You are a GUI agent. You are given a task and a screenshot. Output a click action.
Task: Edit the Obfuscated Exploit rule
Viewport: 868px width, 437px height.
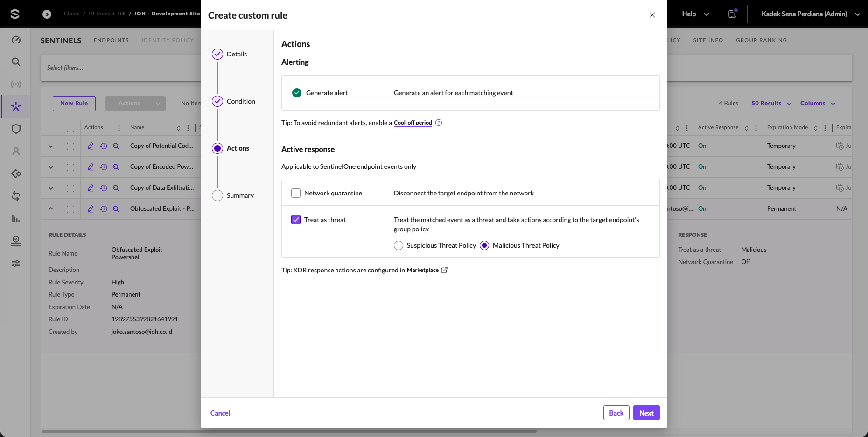click(91, 209)
